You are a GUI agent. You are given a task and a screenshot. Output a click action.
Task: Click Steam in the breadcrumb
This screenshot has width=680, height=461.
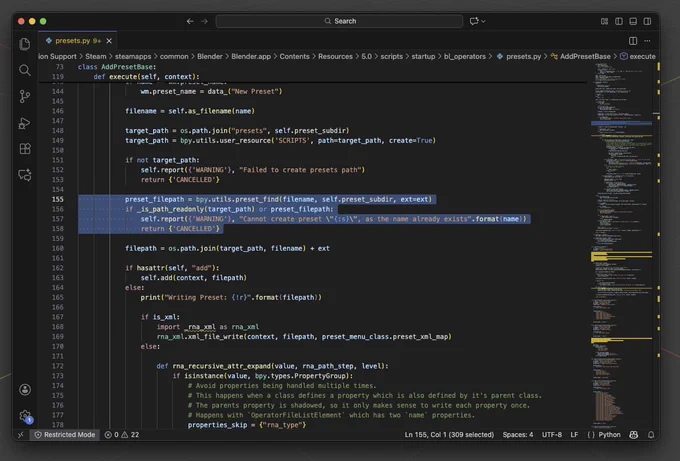click(95, 56)
